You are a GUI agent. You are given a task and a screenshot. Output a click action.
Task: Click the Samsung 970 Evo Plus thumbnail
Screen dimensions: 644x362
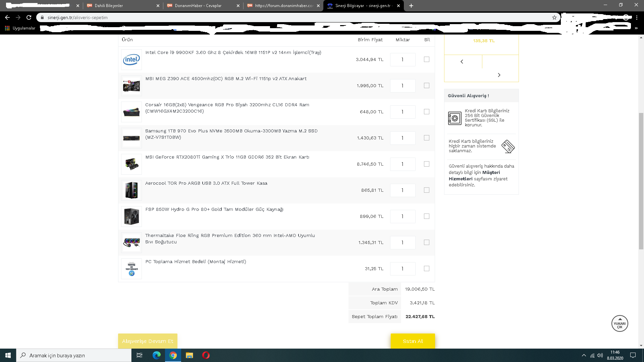click(x=131, y=138)
